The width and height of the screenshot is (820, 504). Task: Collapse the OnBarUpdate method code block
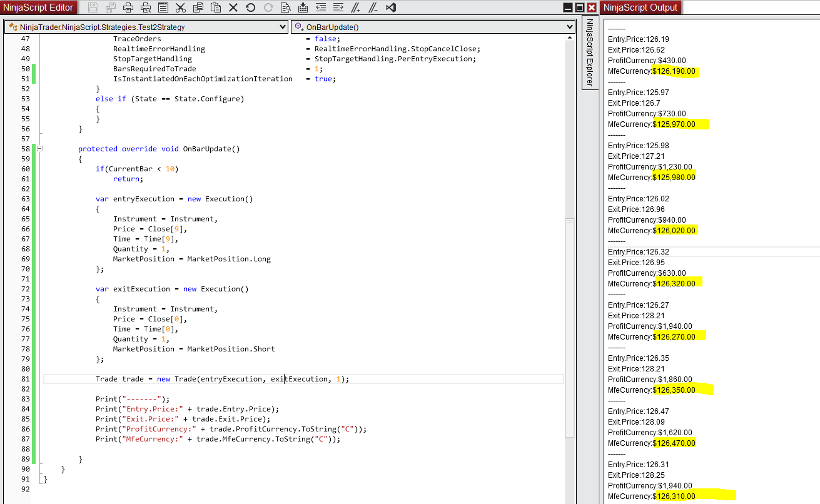40,149
